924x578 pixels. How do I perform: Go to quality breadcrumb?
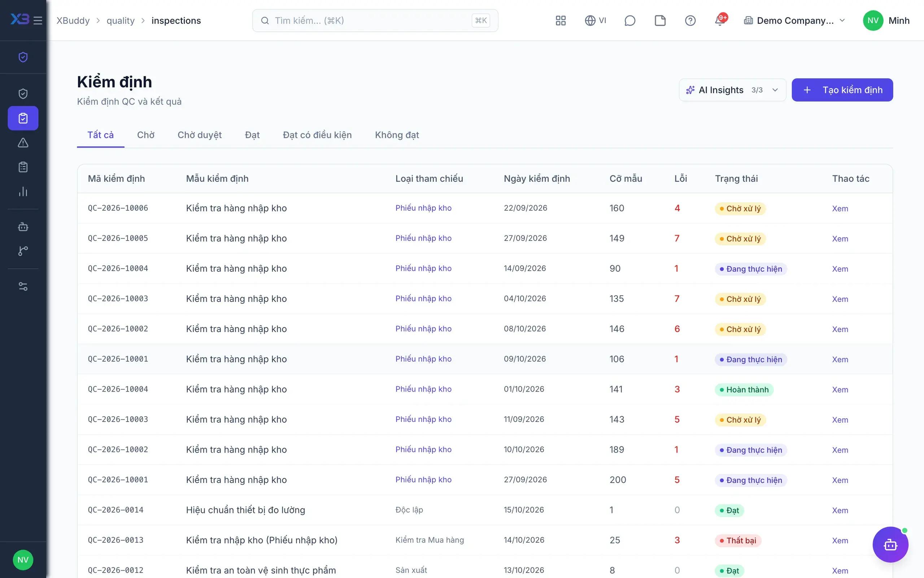pos(120,21)
